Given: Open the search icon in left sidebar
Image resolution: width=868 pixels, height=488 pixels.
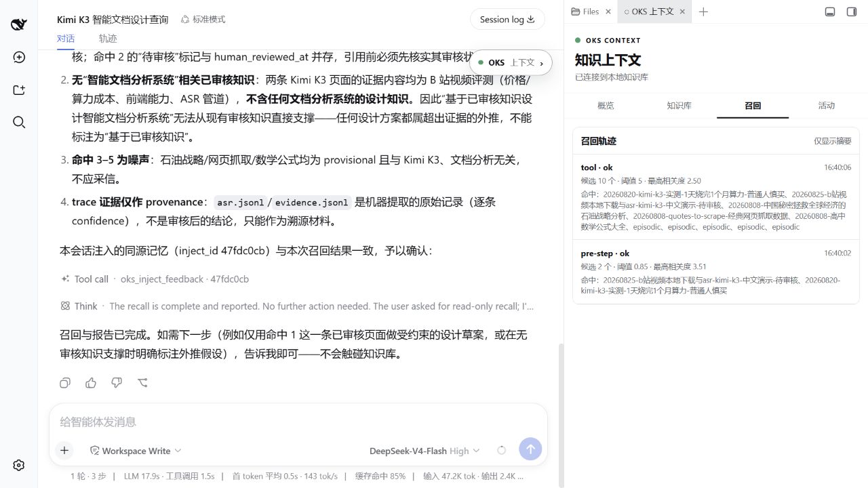Looking at the screenshot, I should click(x=19, y=122).
